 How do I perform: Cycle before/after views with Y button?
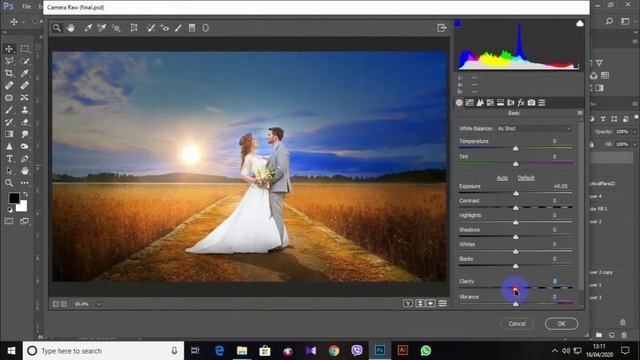(408, 303)
